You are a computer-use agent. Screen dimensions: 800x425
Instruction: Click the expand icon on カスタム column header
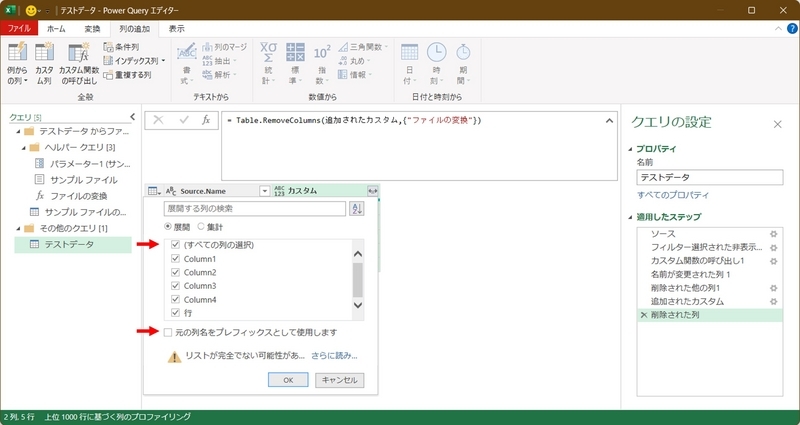[372, 191]
